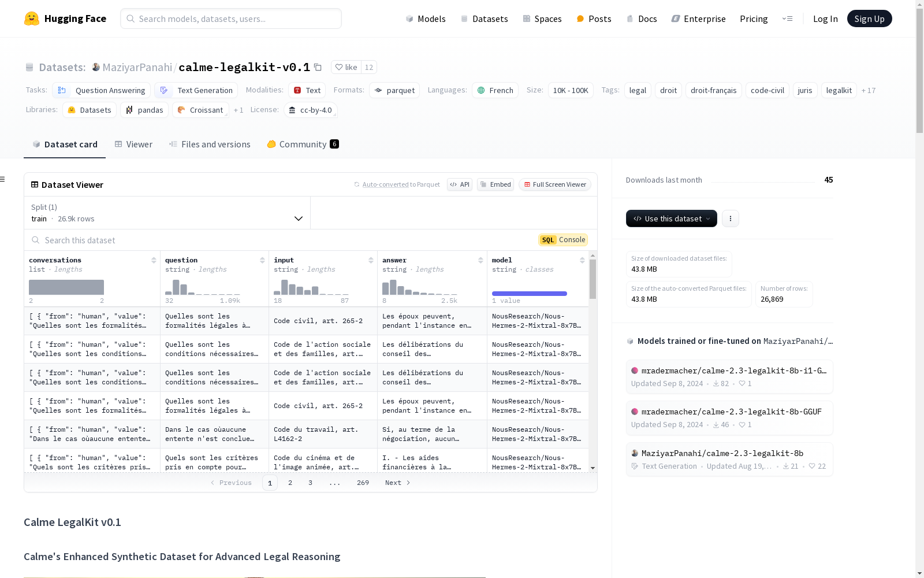Switch to the Dataset card tab

pyautogui.click(x=65, y=144)
